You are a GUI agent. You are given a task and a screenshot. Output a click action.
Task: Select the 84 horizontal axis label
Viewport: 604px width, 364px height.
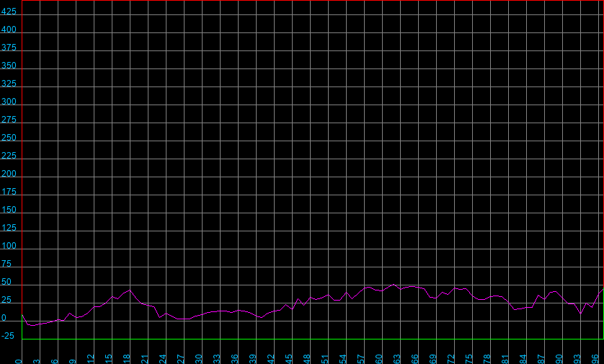click(523, 359)
